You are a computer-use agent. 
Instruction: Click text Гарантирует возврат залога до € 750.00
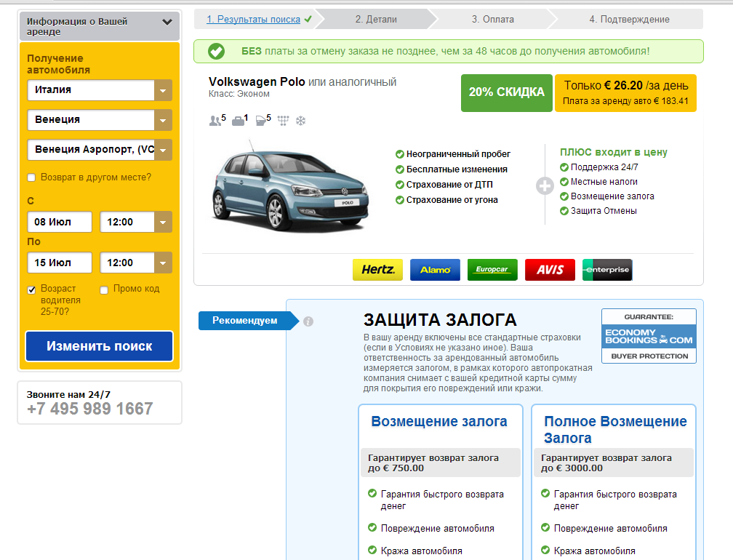tap(433, 463)
